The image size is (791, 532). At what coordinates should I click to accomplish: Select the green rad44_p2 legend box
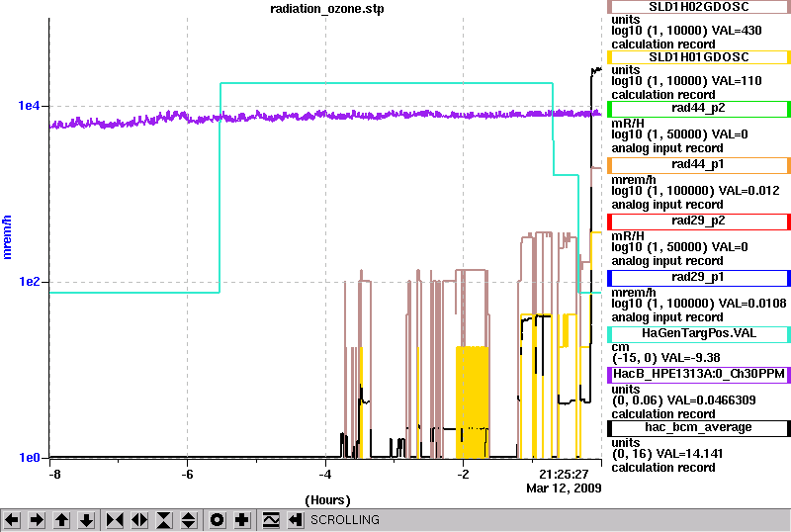coord(699,109)
